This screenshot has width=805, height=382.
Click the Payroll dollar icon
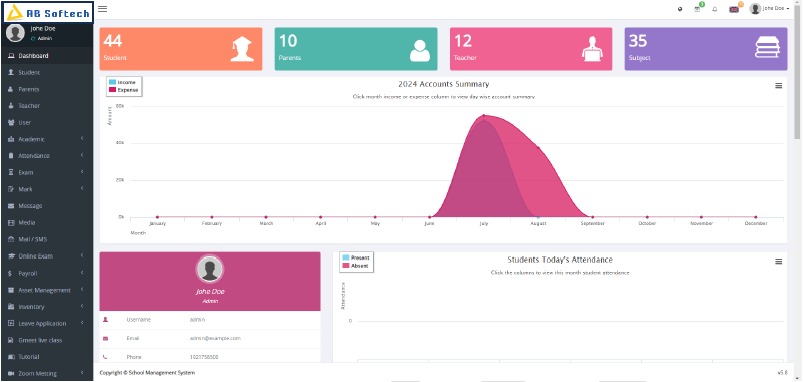[x=10, y=274]
